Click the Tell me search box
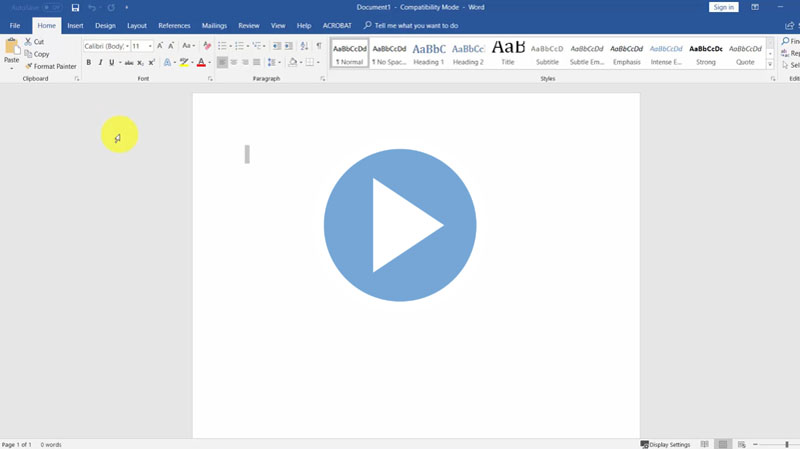 pos(416,25)
